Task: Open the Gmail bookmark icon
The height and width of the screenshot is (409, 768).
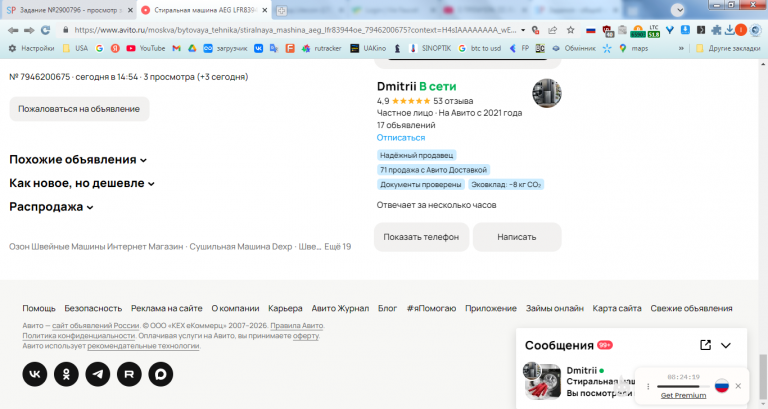Action: (176, 48)
